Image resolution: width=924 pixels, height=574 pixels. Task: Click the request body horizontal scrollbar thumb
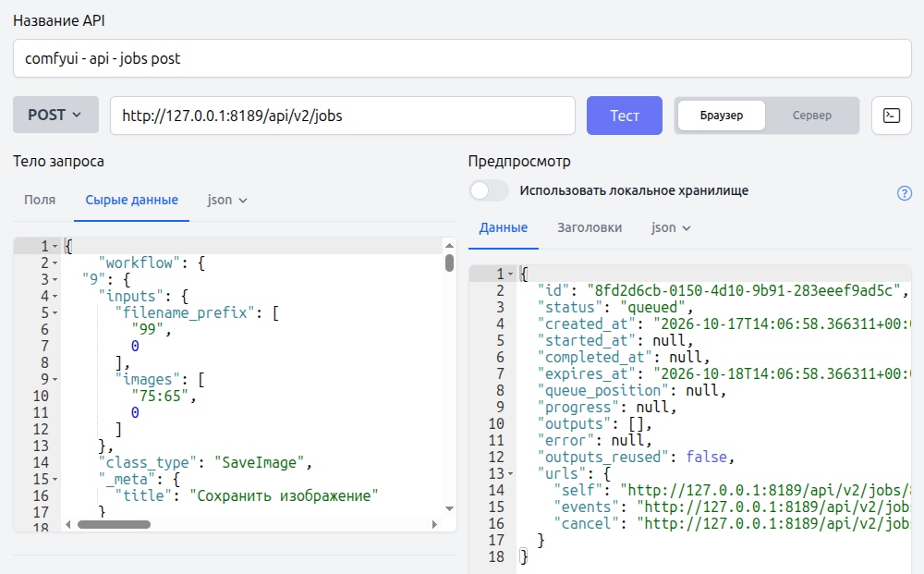(x=114, y=524)
